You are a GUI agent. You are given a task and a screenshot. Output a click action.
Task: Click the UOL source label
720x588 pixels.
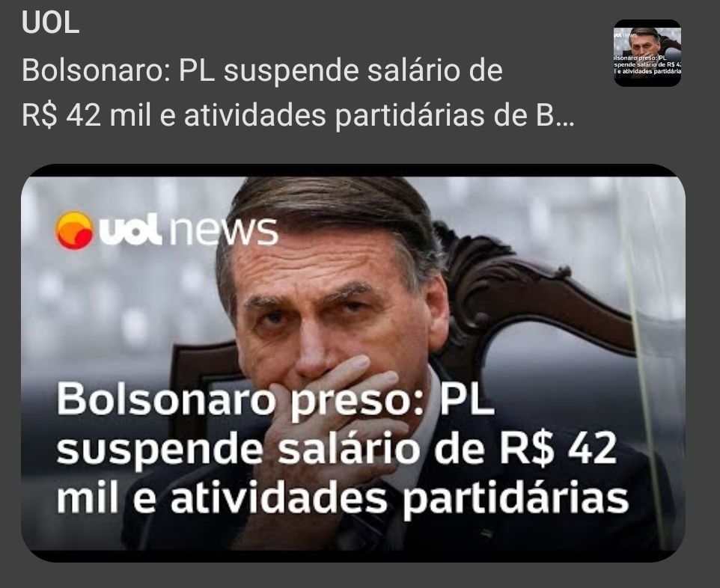coord(50,23)
